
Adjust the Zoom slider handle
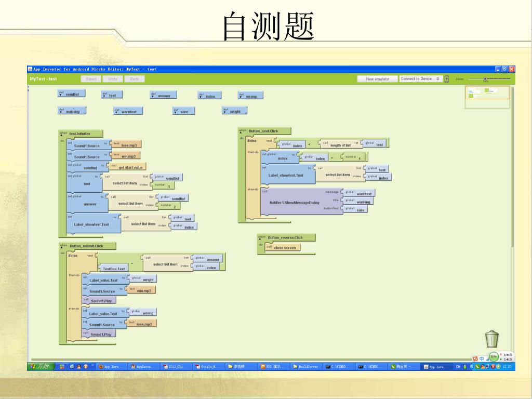pos(485,79)
